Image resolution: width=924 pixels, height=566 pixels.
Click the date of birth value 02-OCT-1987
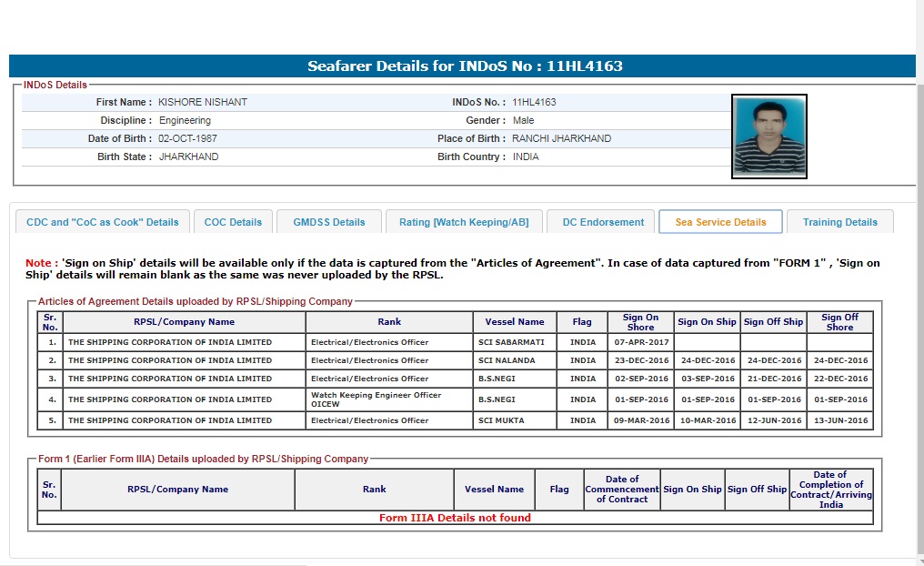click(187, 138)
